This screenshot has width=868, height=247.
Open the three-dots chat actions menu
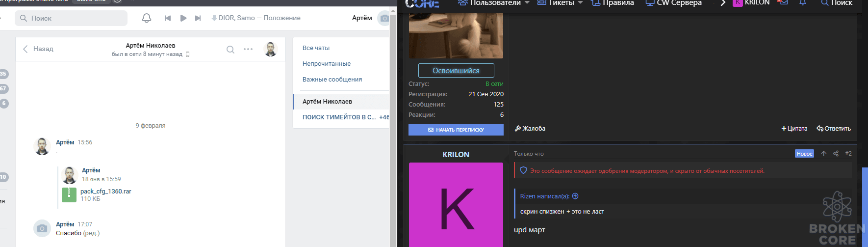point(248,49)
